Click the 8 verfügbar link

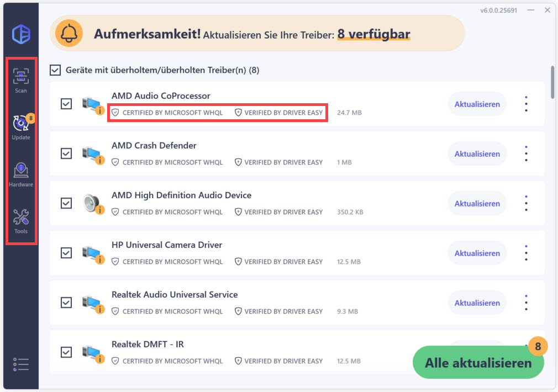tap(373, 34)
